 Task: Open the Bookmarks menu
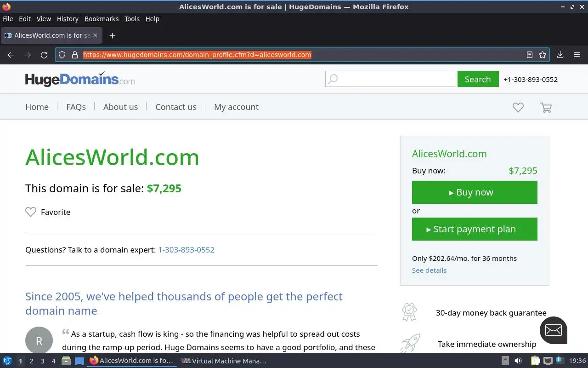tap(102, 19)
